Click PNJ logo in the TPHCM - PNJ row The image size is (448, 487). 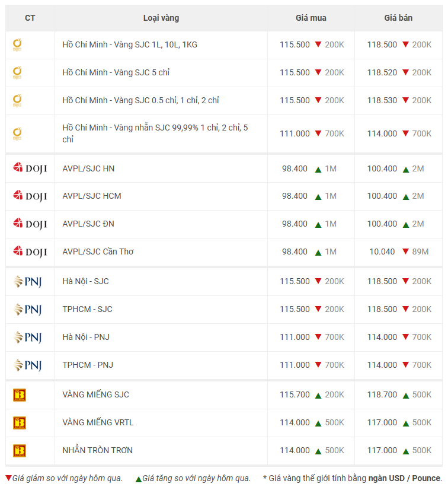tap(27, 365)
